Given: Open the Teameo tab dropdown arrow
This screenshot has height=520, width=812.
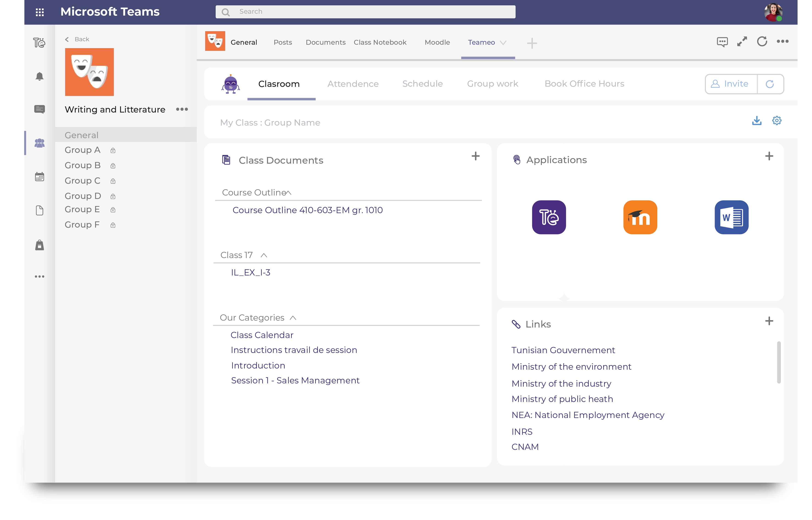Looking at the screenshot, I should (x=503, y=43).
